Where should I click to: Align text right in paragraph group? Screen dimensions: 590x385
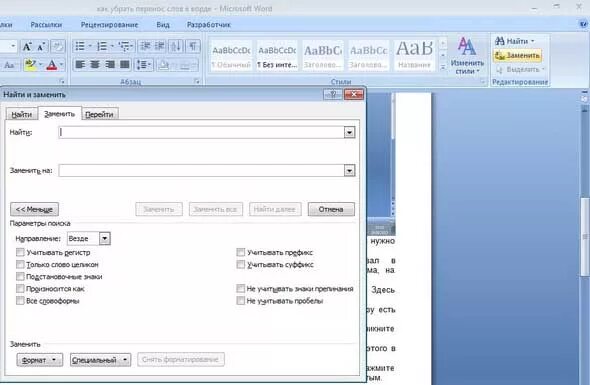pos(110,65)
